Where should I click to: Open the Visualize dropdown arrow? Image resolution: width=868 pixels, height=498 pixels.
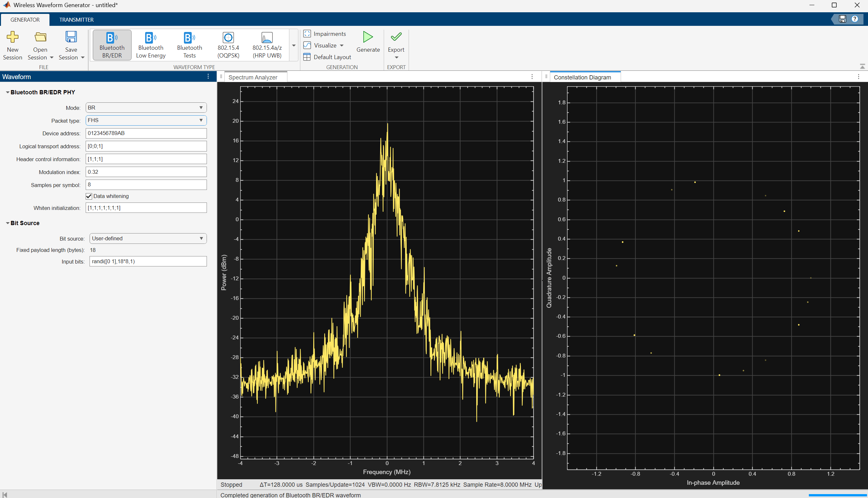(x=342, y=46)
